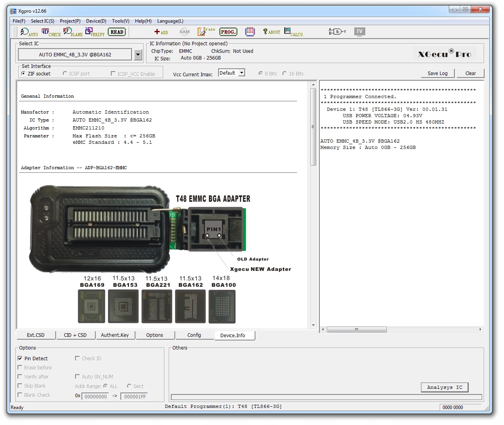Click the BGA169 chip thumbnail
504x425 pixels.
pyautogui.click(x=92, y=306)
